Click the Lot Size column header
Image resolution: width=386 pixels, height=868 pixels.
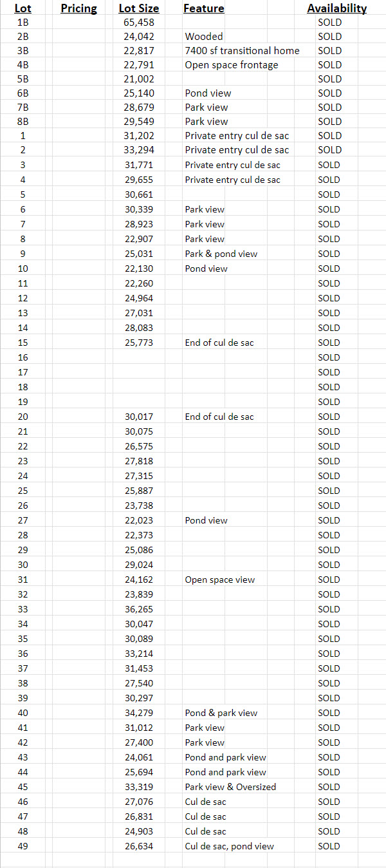point(139,8)
